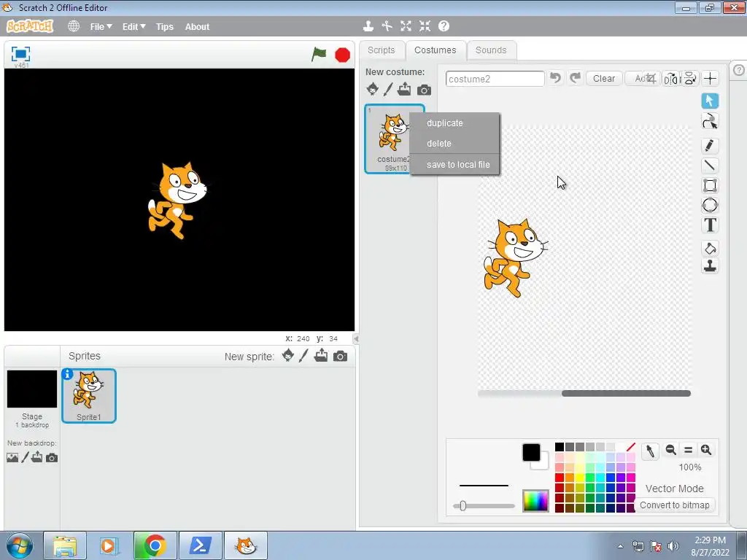The image size is (747, 560).
Task: Select the Rectangle tool
Action: pos(710,185)
